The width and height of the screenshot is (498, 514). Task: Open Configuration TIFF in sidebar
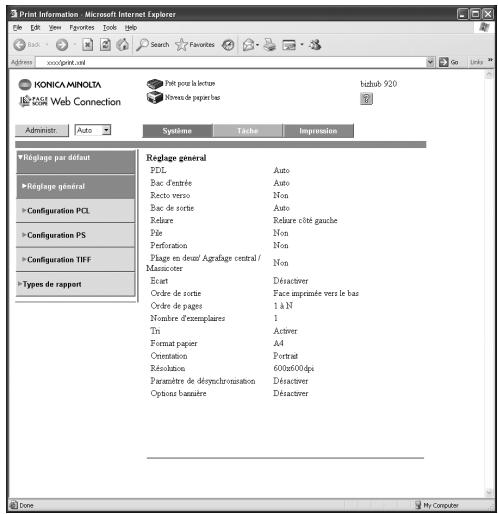pyautogui.click(x=76, y=259)
